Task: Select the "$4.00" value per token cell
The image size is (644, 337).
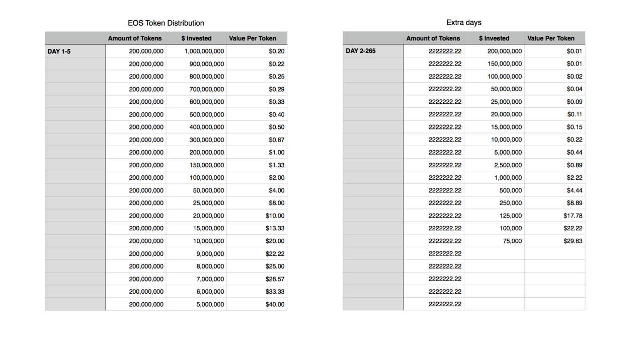Action: point(257,190)
